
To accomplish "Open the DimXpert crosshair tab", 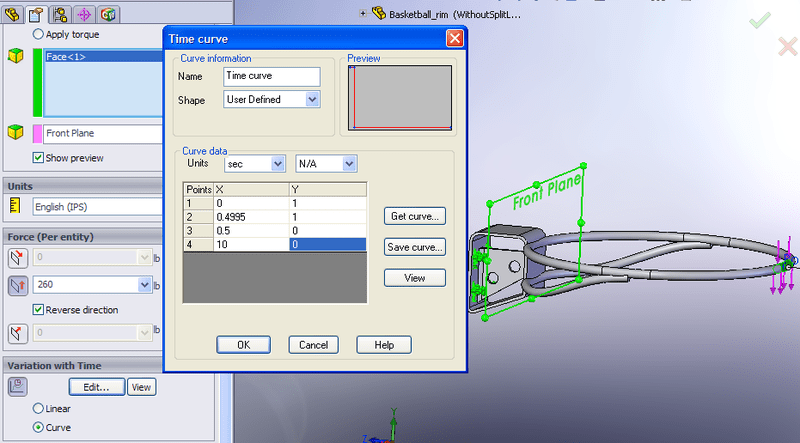I will 83,13.
